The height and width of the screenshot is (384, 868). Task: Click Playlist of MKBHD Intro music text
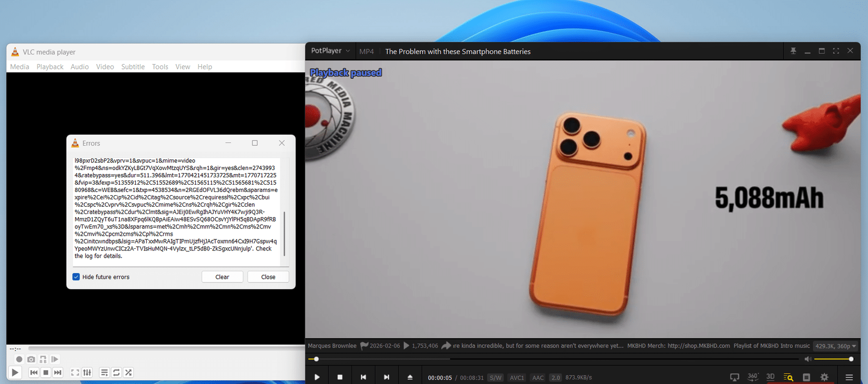[x=772, y=346]
